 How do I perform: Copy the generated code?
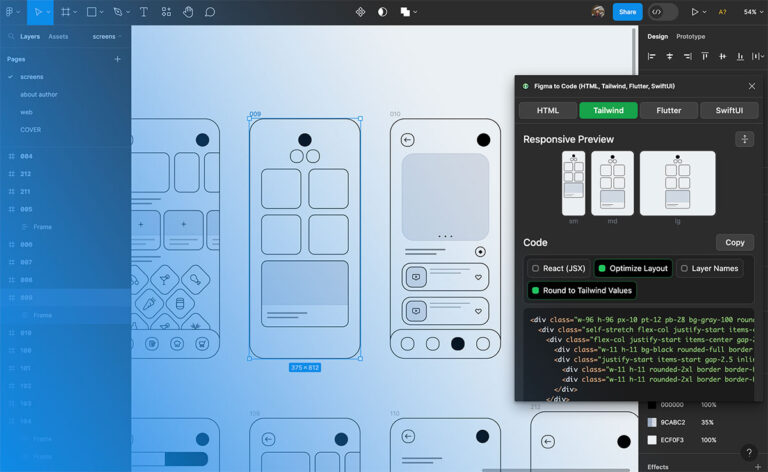click(735, 242)
